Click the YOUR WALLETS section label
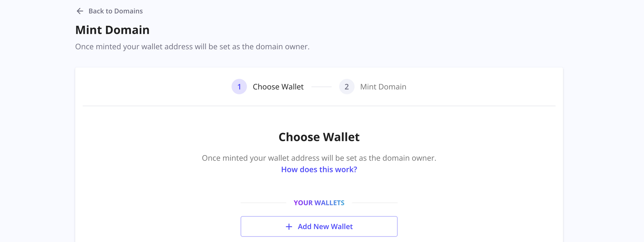Viewport: 644px width, 242px height. [x=319, y=202]
